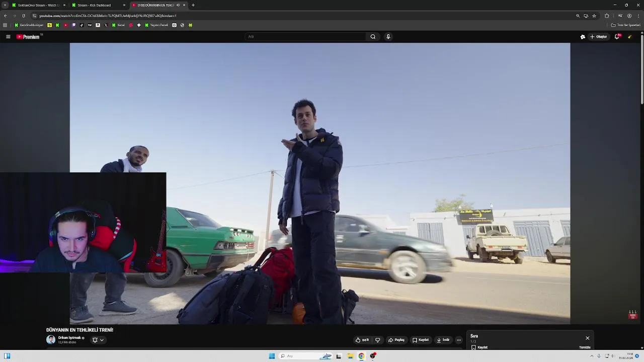Open the Chrome profile icon
This screenshot has height=362, width=644.
(x=629, y=16)
